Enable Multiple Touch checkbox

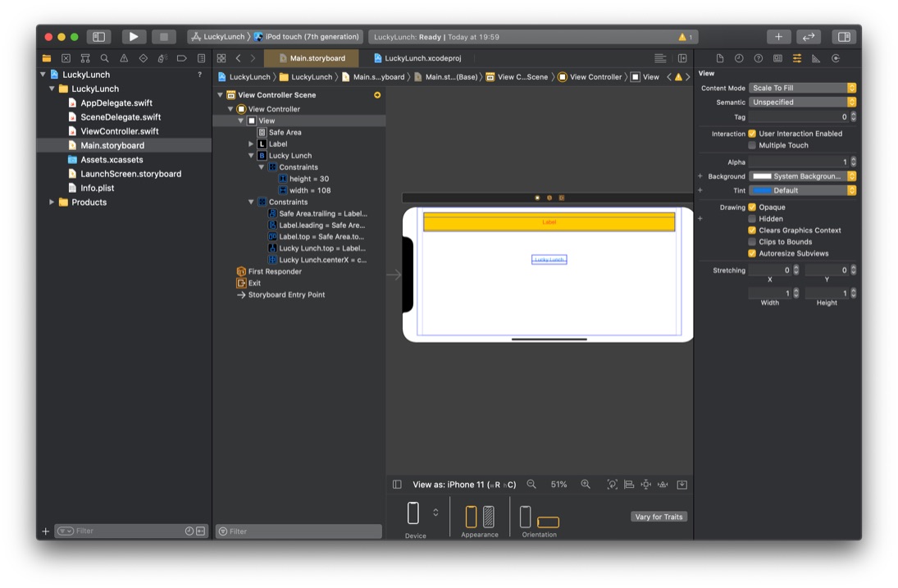(752, 145)
